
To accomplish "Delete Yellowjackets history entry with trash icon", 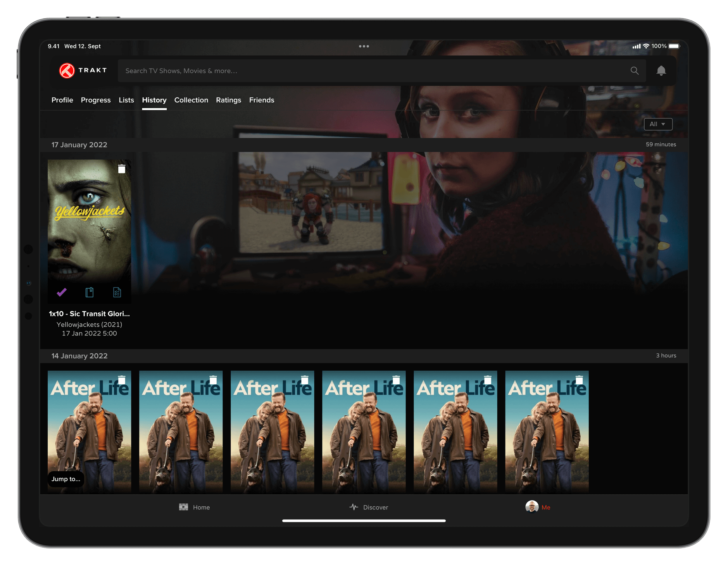I will pos(121,169).
